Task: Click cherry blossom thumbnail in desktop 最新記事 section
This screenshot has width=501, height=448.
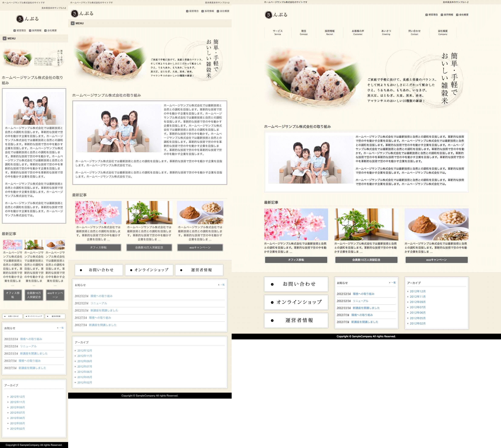Action: coord(296,224)
